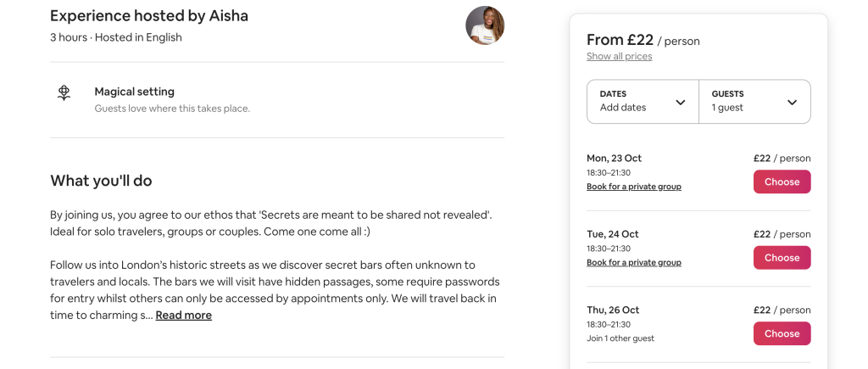Book a private group for Tue, 24 Oct

point(634,263)
